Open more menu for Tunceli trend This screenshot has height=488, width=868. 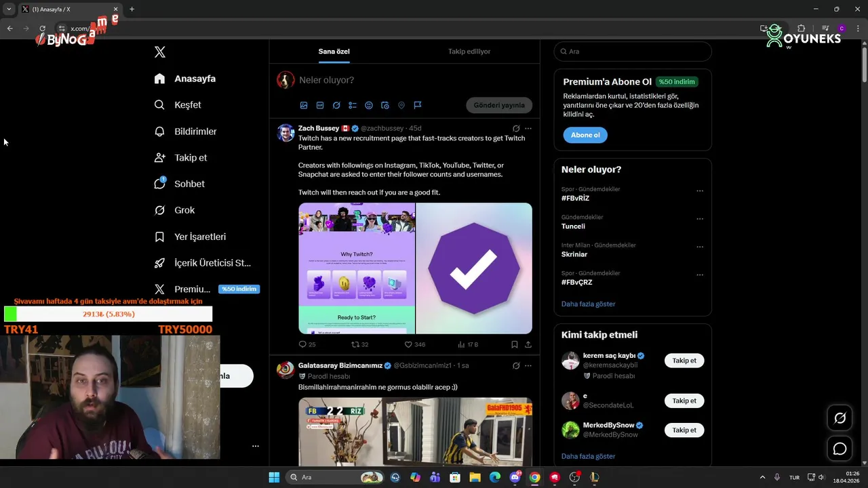click(x=700, y=219)
